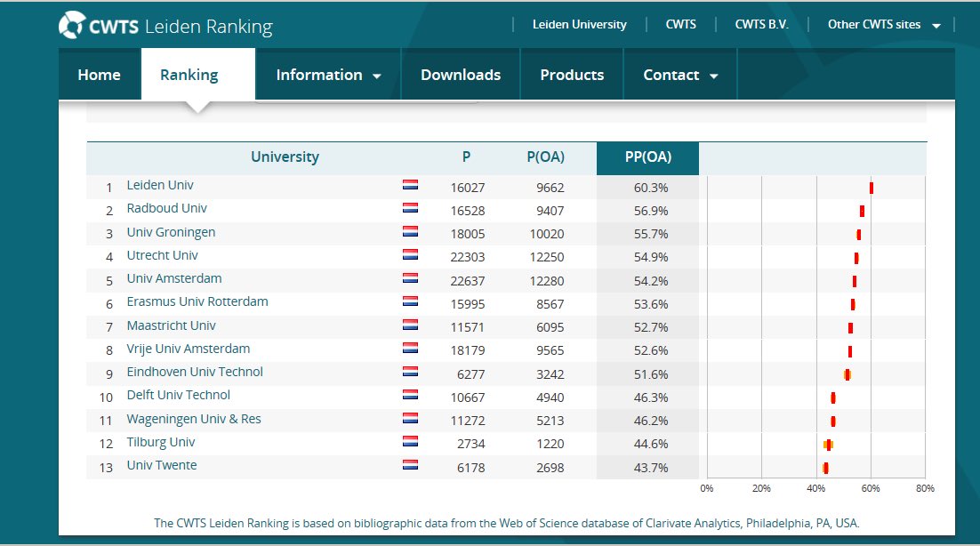This screenshot has width=980, height=546.
Task: Open the Eindhoven Univ Technol link
Action: [195, 372]
